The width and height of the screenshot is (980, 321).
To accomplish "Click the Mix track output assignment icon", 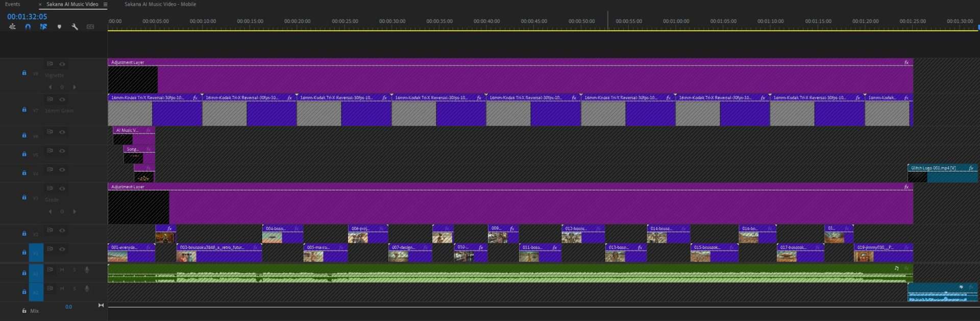I will pos(101,305).
